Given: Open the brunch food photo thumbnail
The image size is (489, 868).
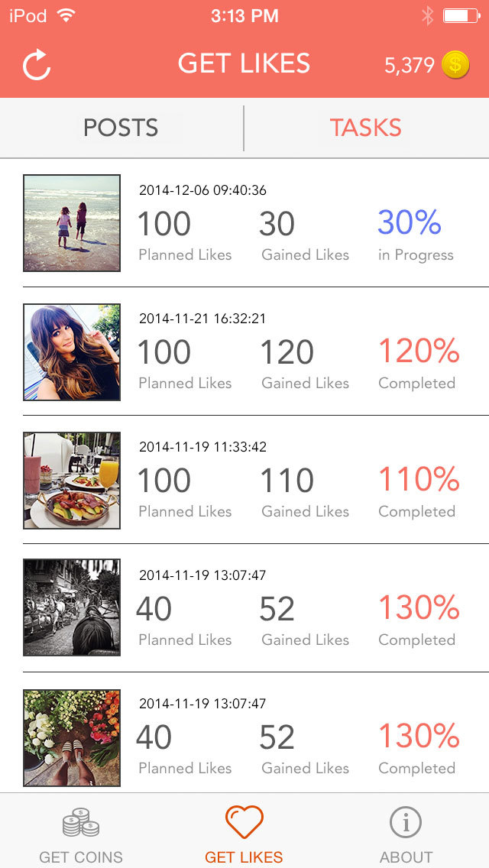Looking at the screenshot, I should (72, 480).
